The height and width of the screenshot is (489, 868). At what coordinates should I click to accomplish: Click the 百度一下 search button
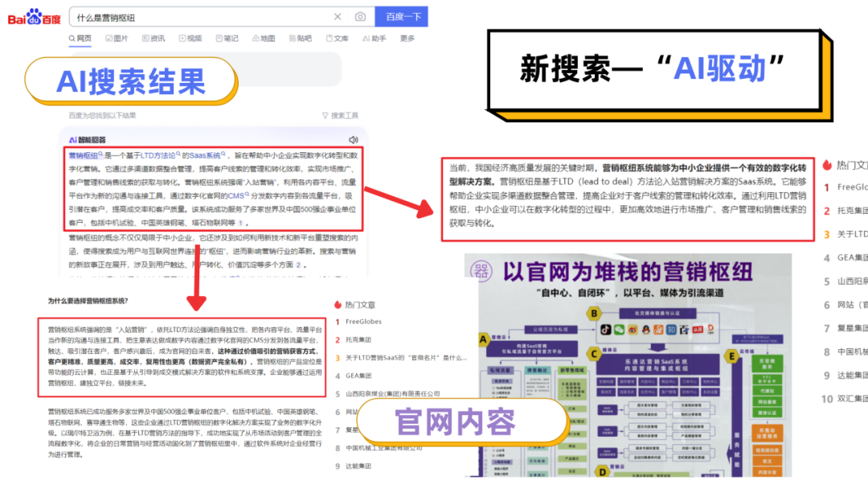click(x=401, y=17)
